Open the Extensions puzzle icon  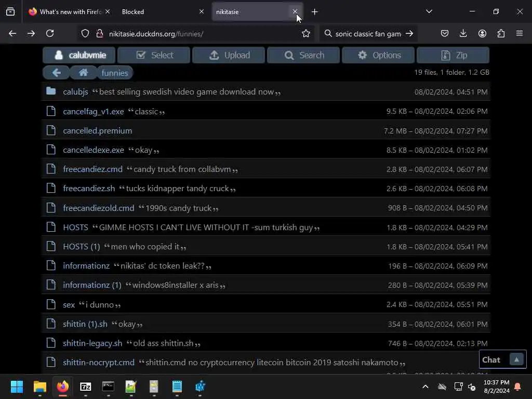(x=501, y=33)
